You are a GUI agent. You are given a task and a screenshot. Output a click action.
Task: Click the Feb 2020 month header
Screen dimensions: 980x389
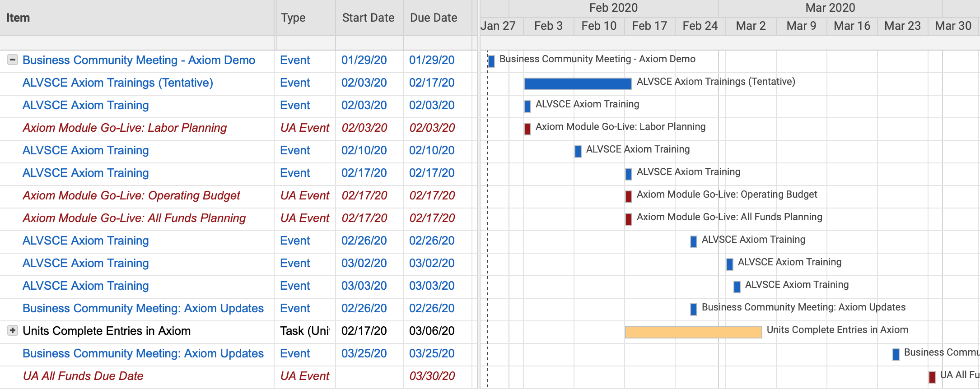point(613,8)
